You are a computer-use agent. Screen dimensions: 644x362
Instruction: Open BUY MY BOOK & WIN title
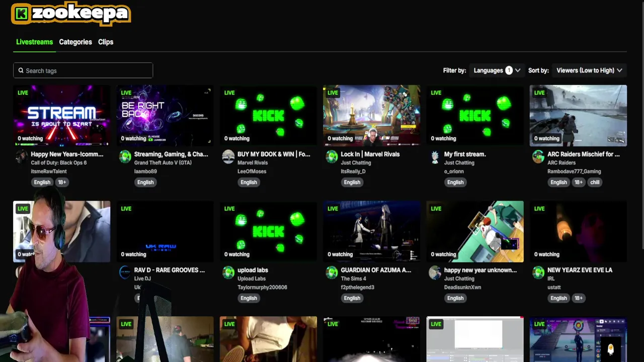(x=274, y=154)
